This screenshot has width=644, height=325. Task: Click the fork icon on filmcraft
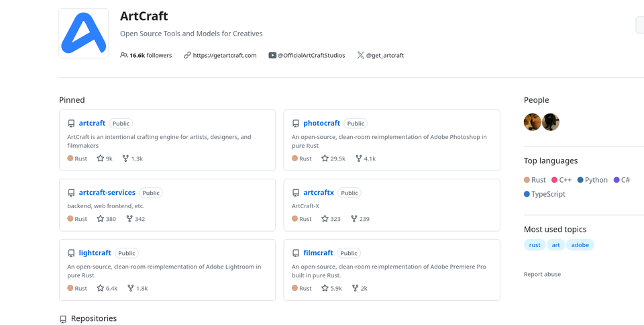[354, 288]
